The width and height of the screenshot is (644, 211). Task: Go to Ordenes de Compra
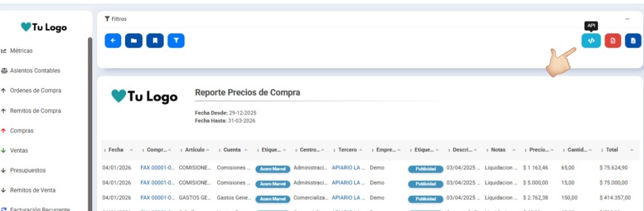(x=31, y=91)
